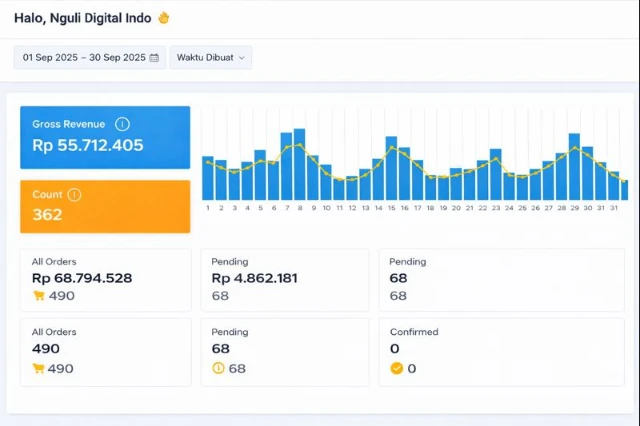Click the tallest chart bar at day 8
Image resolution: width=640 pixels, height=426 pixels.
[x=299, y=165]
